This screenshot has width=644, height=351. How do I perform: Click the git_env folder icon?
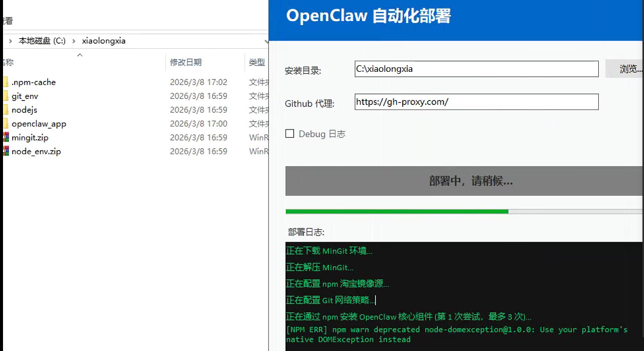pyautogui.click(x=6, y=96)
